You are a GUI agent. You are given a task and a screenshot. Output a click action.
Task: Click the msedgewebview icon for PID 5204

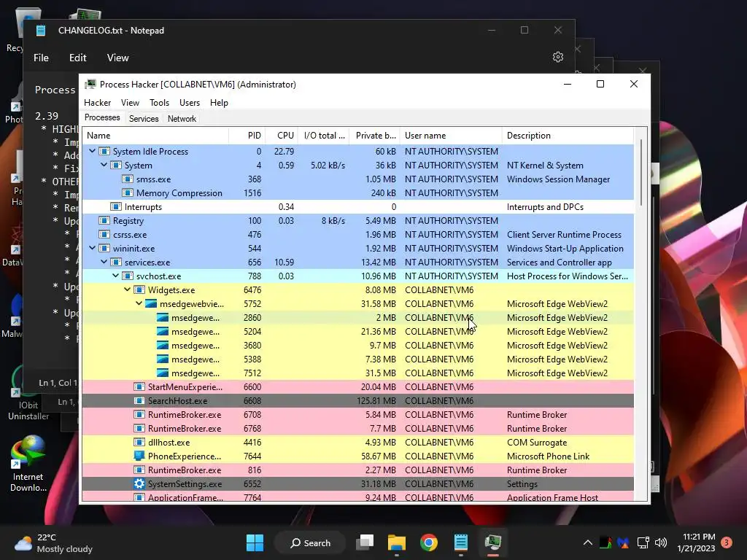pyautogui.click(x=163, y=332)
